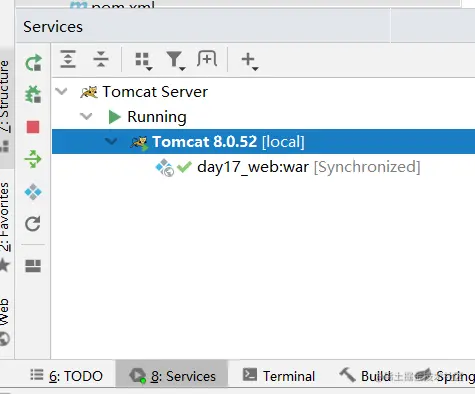This screenshot has height=394, width=475.
Task: Select Tomcat 8.0.52 [local] row
Action: (263, 141)
